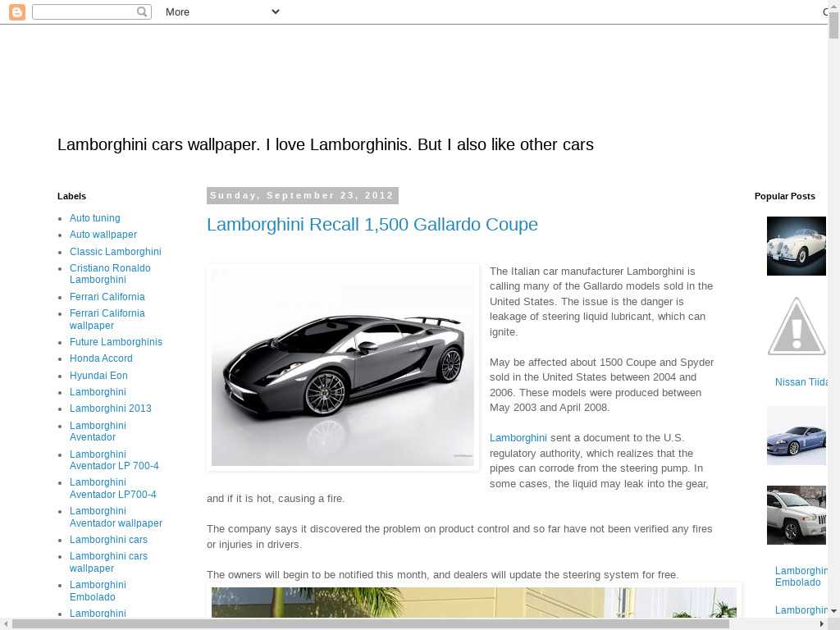This screenshot has width=840, height=630.
Task: Open the Honda Accord label
Action: [101, 358]
